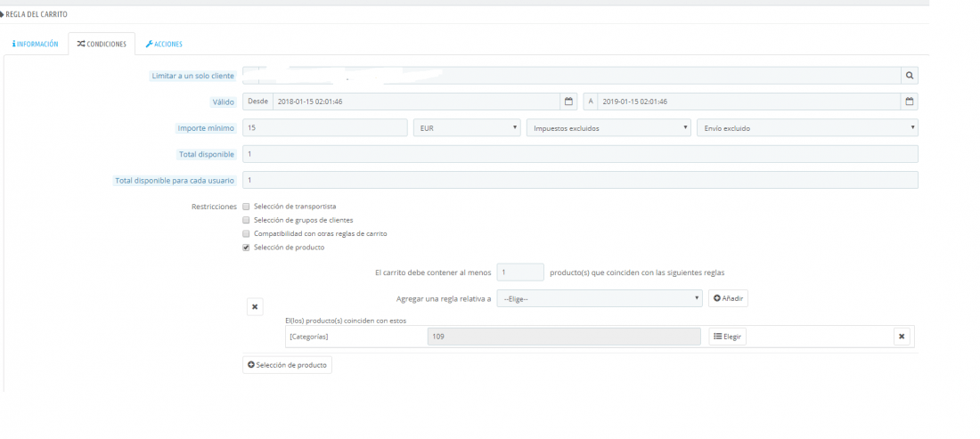Screen dimensions: 980x439
Task: Open the Información tab
Action: [35, 45]
